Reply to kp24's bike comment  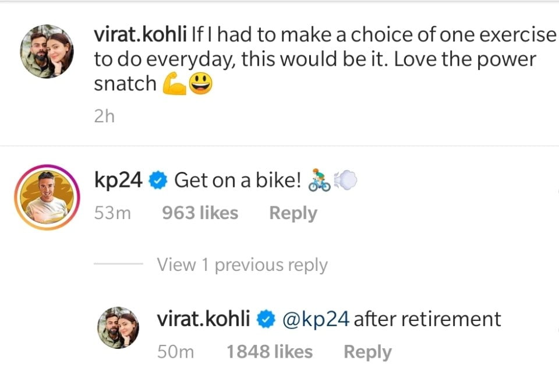(293, 213)
